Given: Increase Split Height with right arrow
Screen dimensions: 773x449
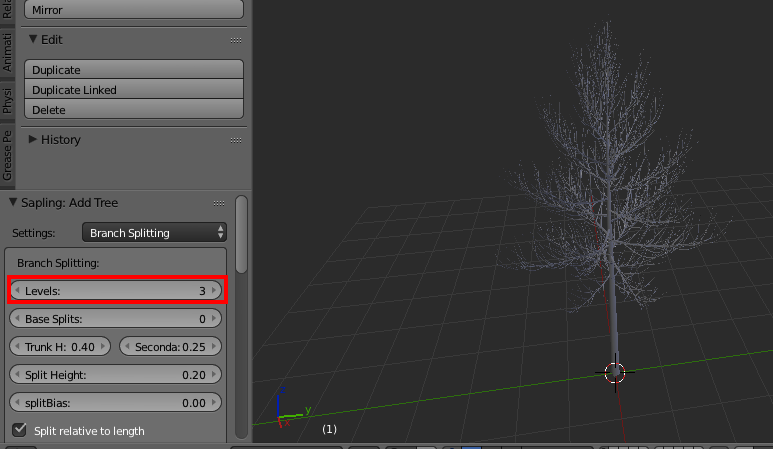Looking at the screenshot, I should 213,375.
